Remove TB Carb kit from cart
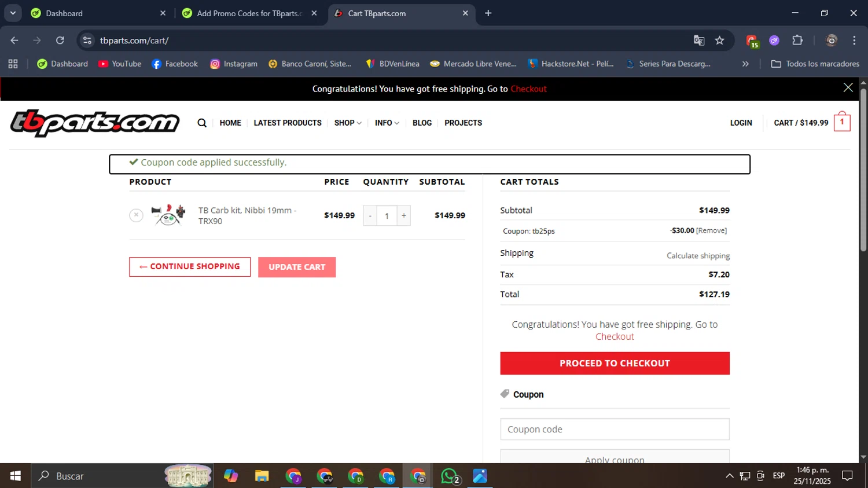This screenshot has width=868, height=488. (x=136, y=215)
